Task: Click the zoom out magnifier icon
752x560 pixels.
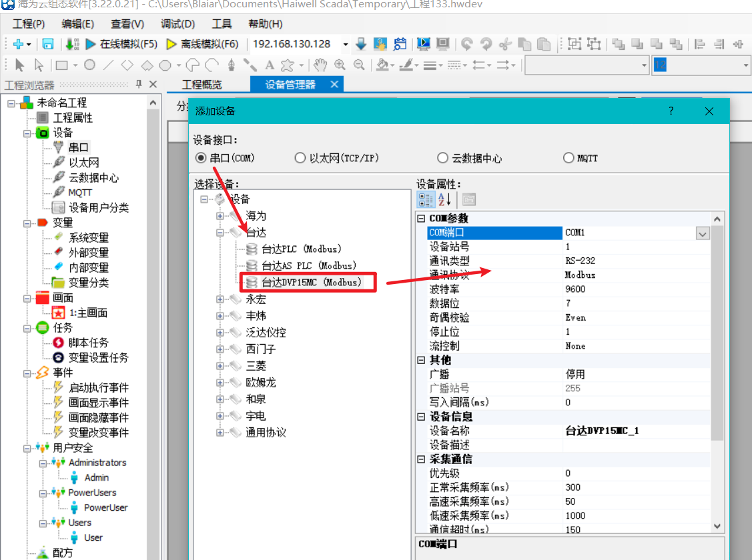Action: click(x=359, y=65)
